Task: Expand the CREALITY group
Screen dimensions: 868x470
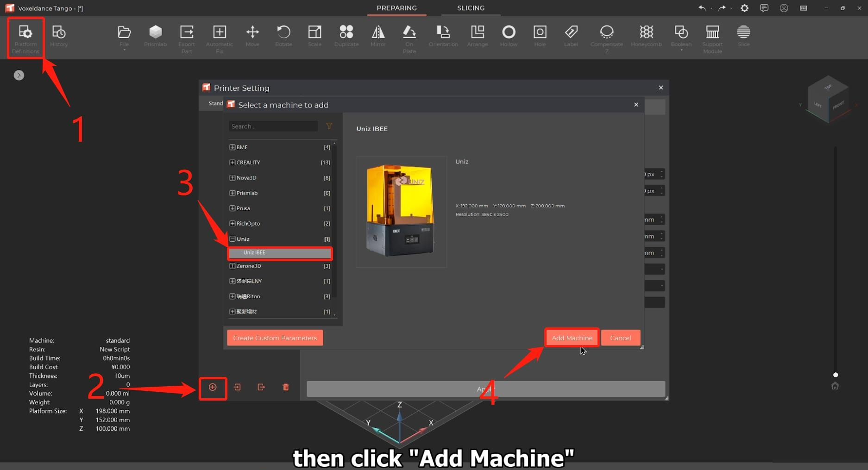Action: pos(233,163)
